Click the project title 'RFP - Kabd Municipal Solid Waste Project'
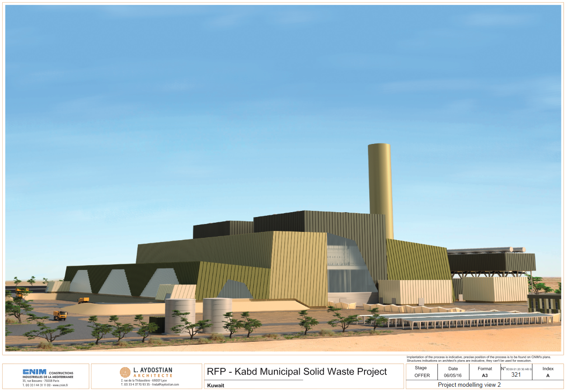Image resolution: width=567 pixels, height=392 pixels. coord(297,372)
